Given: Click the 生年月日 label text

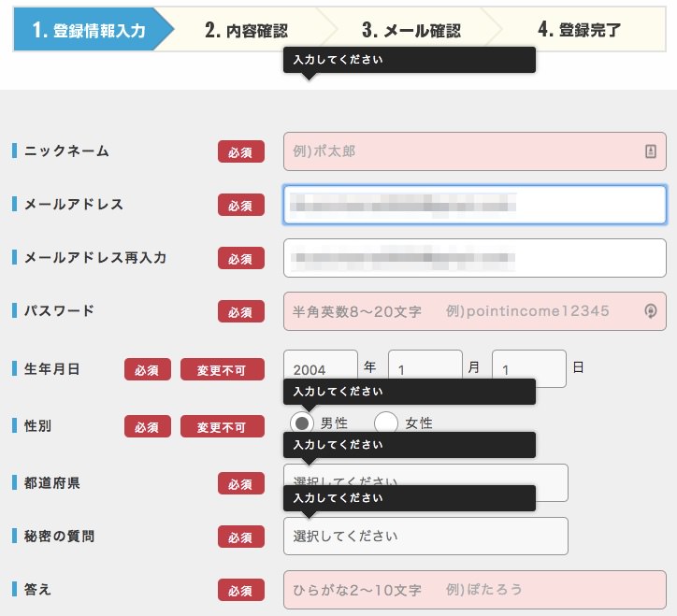Looking at the screenshot, I should click(51, 369).
